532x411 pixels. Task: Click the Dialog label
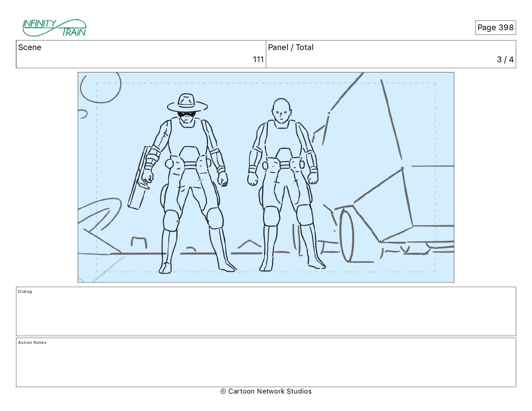25,291
